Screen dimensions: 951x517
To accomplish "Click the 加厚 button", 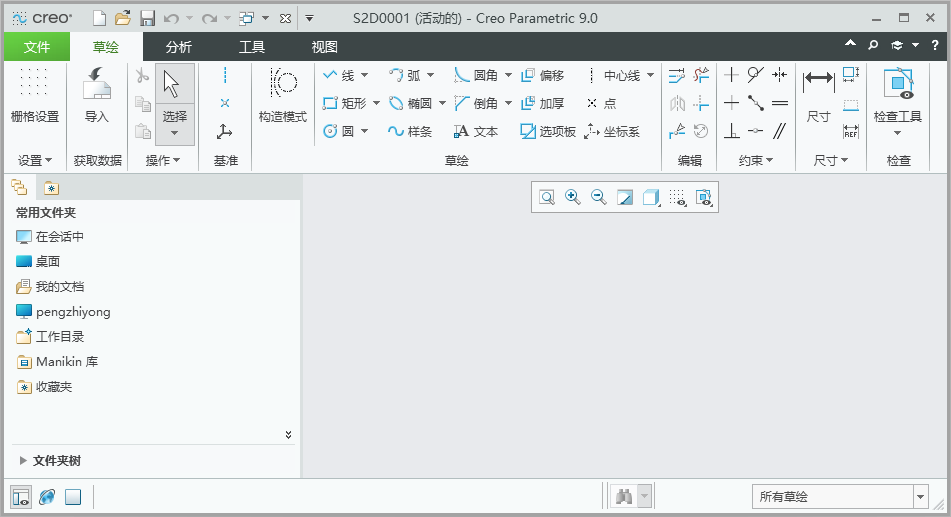I will pos(543,103).
